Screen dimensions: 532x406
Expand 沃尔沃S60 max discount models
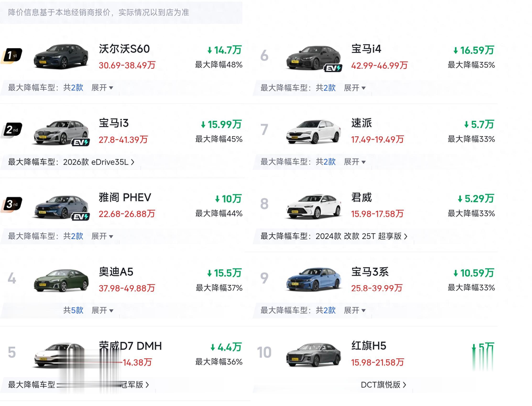(x=102, y=88)
